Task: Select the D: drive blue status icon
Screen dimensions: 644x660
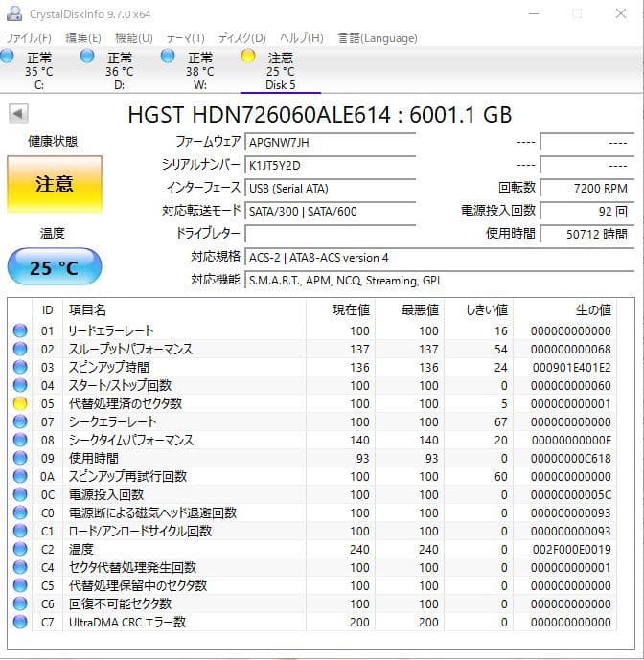Action: pyautogui.click(x=87, y=56)
